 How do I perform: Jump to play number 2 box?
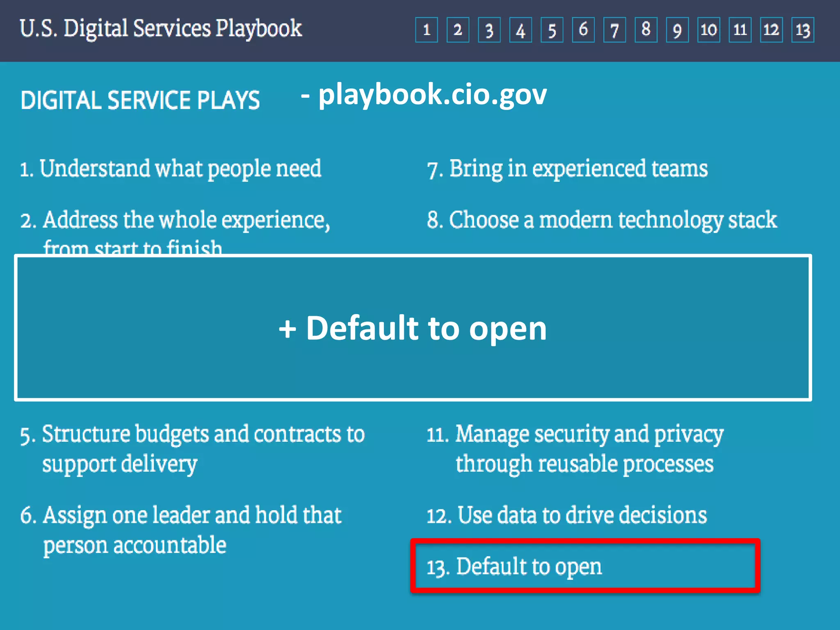point(458,30)
